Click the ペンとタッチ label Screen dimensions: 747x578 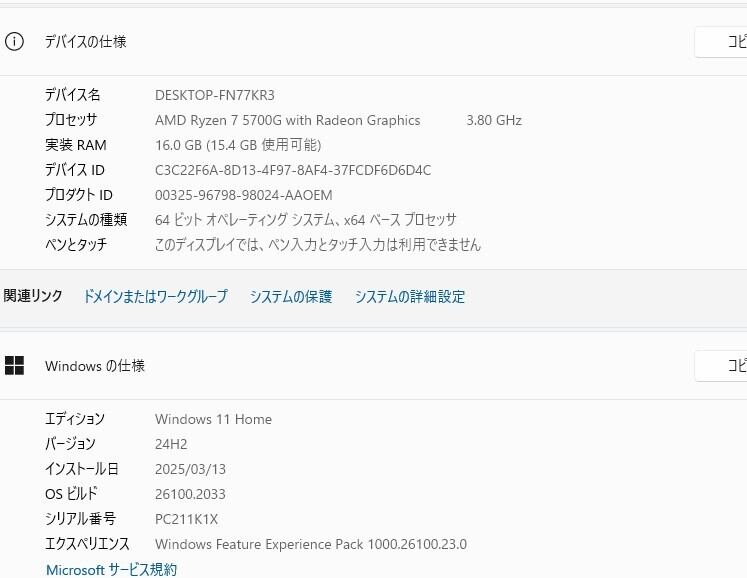(76, 244)
